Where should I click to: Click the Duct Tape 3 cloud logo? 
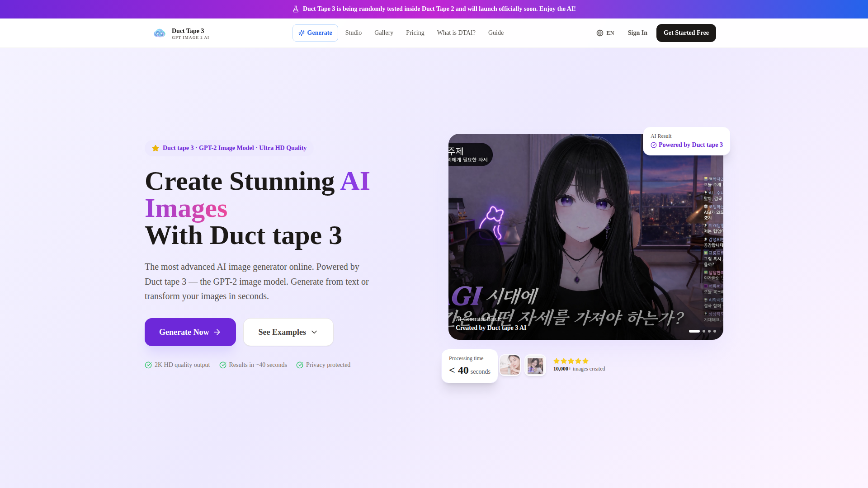[159, 33]
